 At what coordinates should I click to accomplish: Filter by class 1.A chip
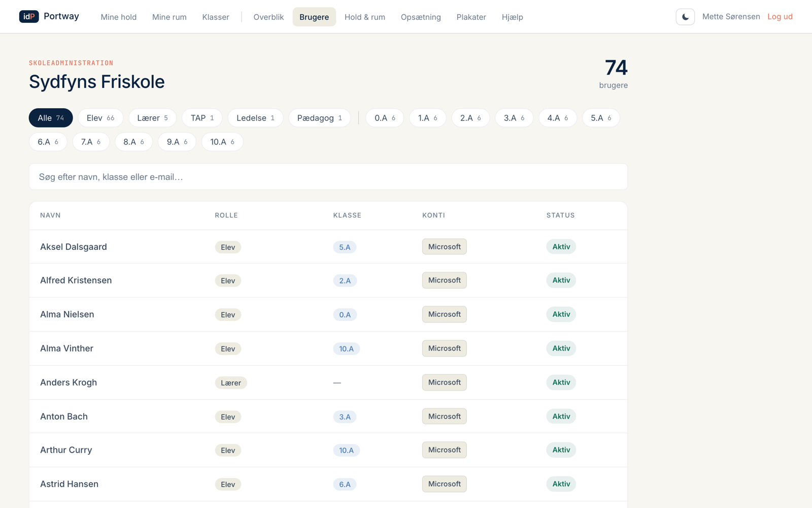tap(427, 118)
